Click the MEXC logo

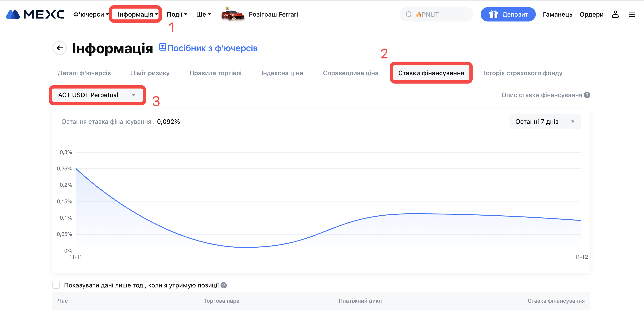point(35,15)
